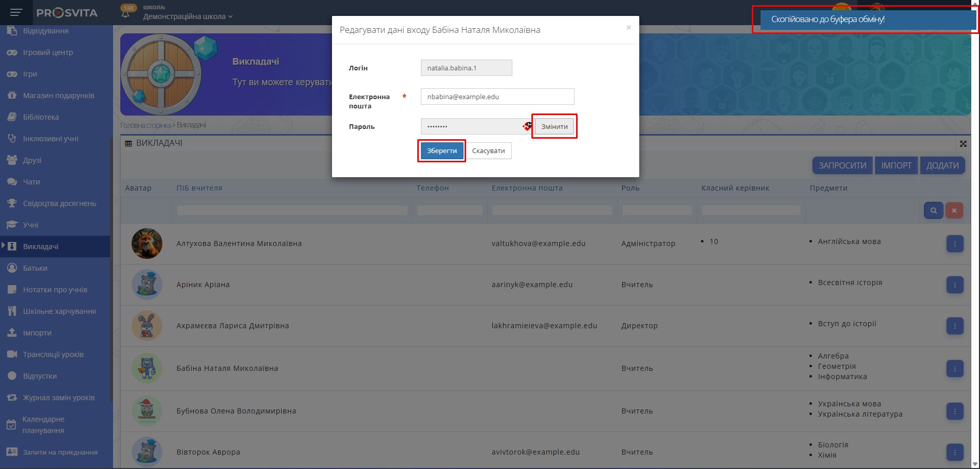Viewport: 980px width, 469px height.
Task: Click the Електронна пошта input field
Action: [x=497, y=97]
